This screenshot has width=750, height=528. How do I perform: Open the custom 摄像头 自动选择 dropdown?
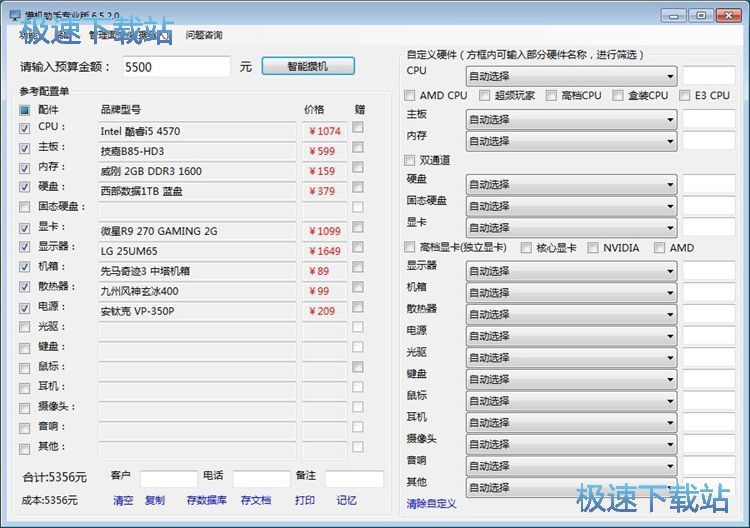coord(572,444)
